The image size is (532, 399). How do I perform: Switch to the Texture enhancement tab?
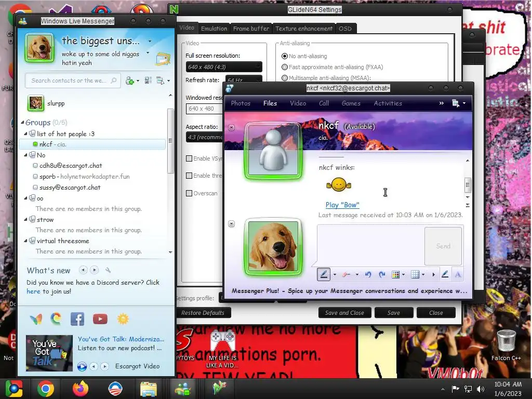click(x=304, y=29)
